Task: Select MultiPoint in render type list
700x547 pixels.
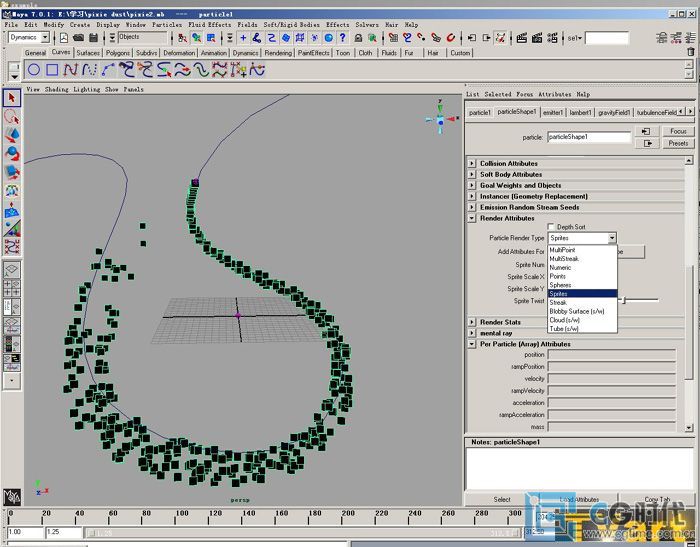Action: coord(582,250)
